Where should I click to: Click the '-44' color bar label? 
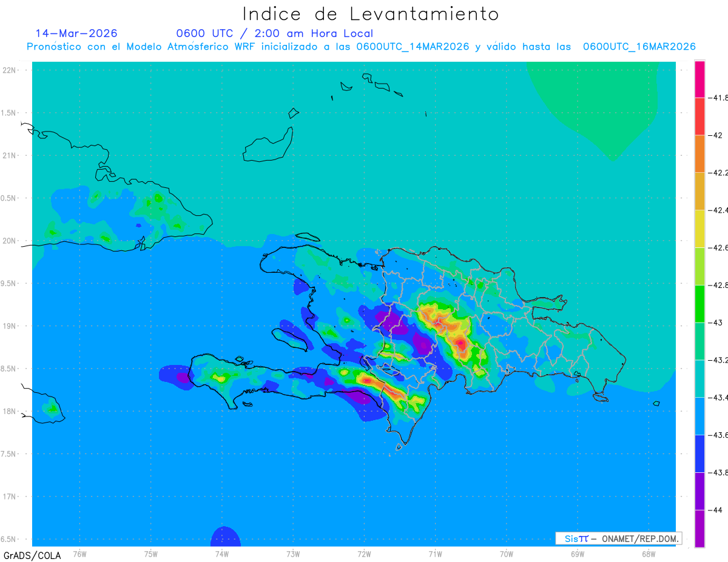pyautogui.click(x=715, y=510)
